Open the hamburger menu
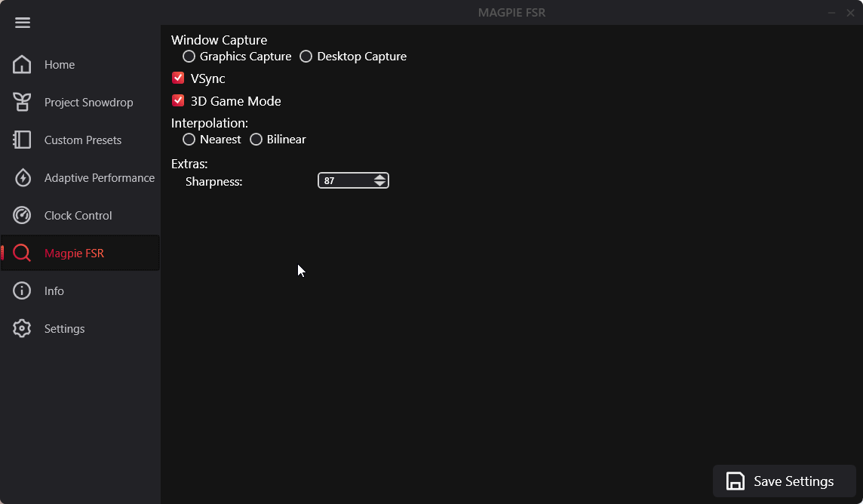This screenshot has height=504, width=863. 23,23
